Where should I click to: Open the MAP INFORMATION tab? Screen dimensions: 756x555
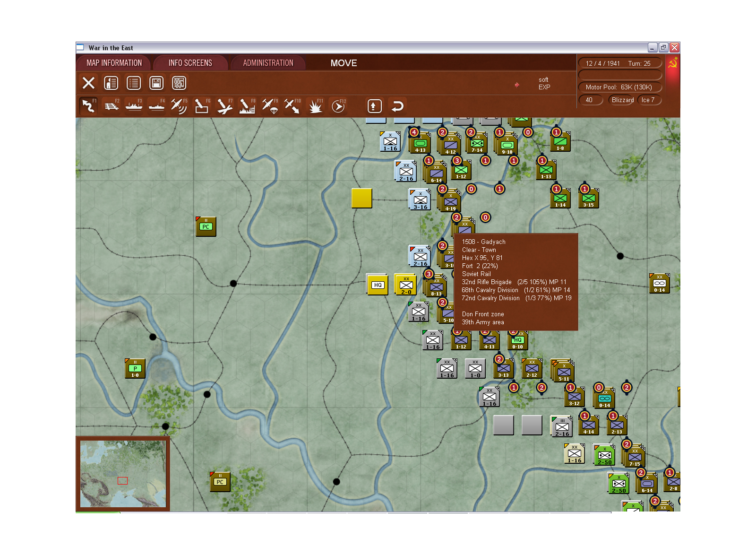pos(114,63)
